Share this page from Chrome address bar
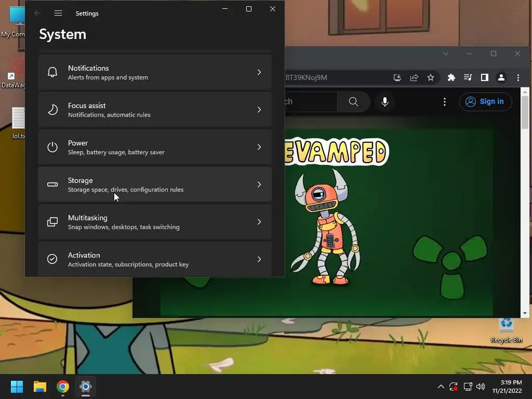Image resolution: width=532 pixels, height=399 pixels. [x=414, y=78]
